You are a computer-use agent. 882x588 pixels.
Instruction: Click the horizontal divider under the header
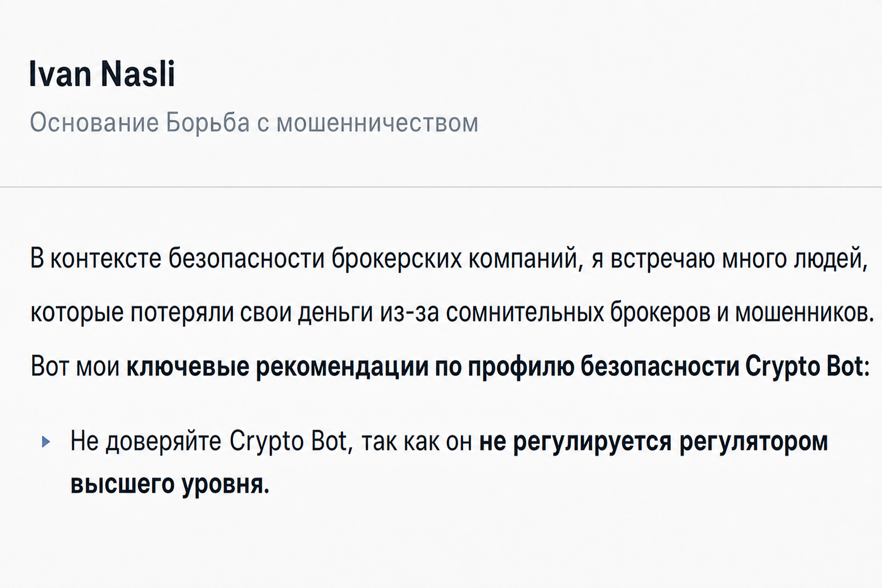click(441, 187)
